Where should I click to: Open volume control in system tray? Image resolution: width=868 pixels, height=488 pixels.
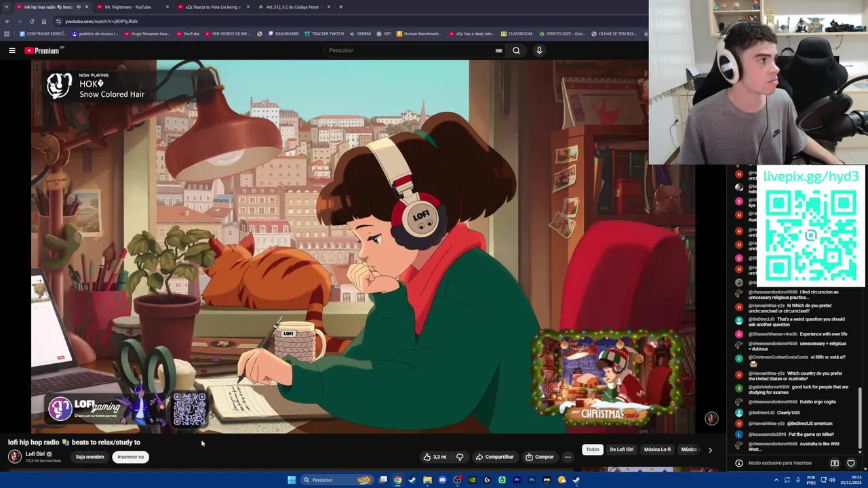coord(831,480)
